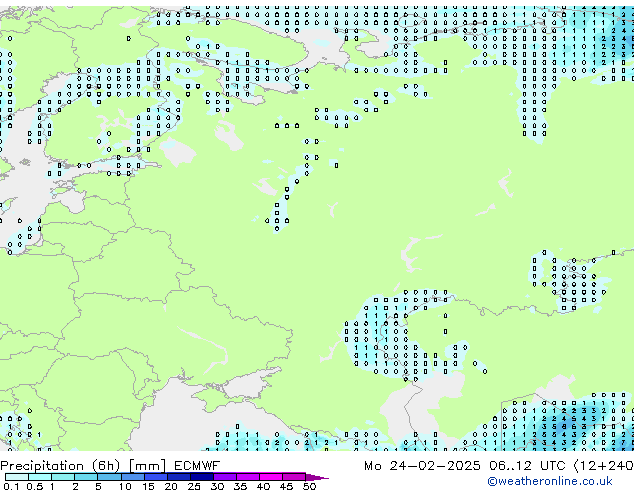Click the '30' legend scale label

[217, 486]
